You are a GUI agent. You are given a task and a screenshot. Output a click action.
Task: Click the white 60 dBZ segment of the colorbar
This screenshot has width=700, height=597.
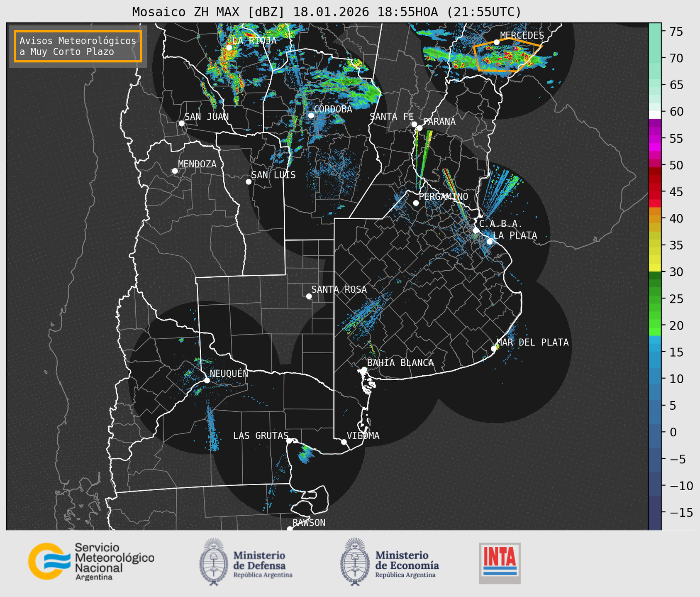coord(655,115)
